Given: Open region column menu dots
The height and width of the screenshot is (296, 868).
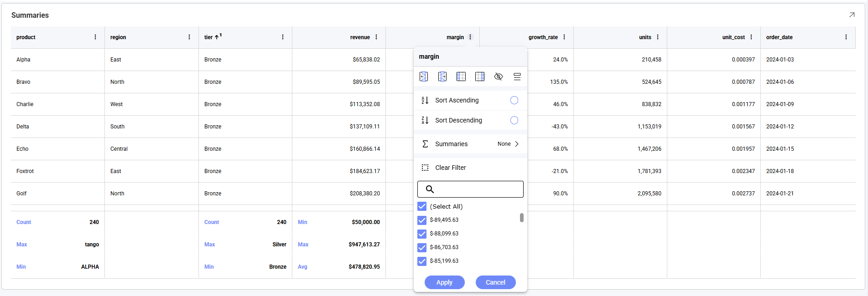Looking at the screenshot, I should point(189,37).
